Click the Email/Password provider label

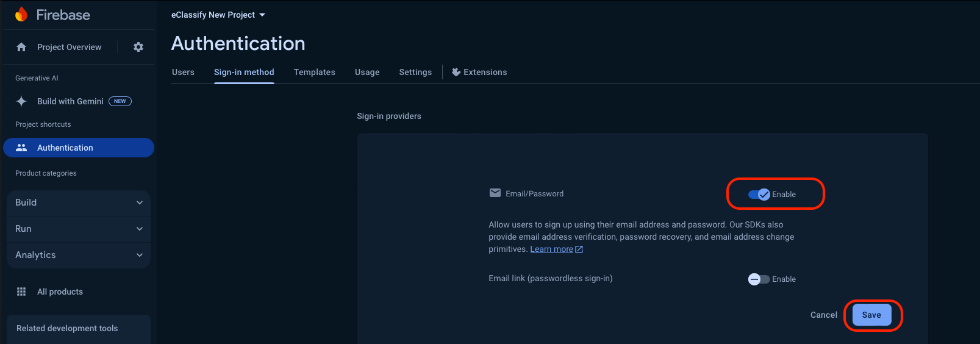point(535,194)
